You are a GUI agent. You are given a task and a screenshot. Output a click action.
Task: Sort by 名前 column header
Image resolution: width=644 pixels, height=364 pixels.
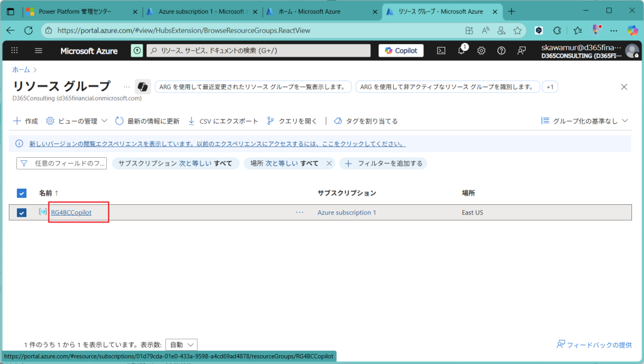pyautogui.click(x=48, y=193)
